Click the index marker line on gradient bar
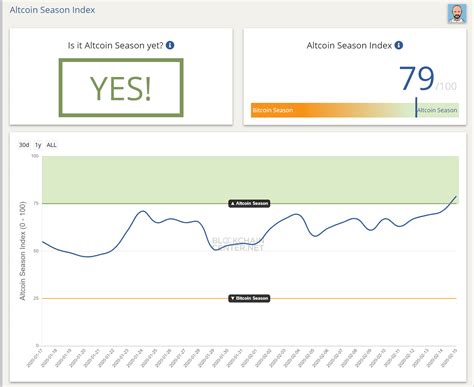This screenshot has width=474, height=387. click(416, 107)
